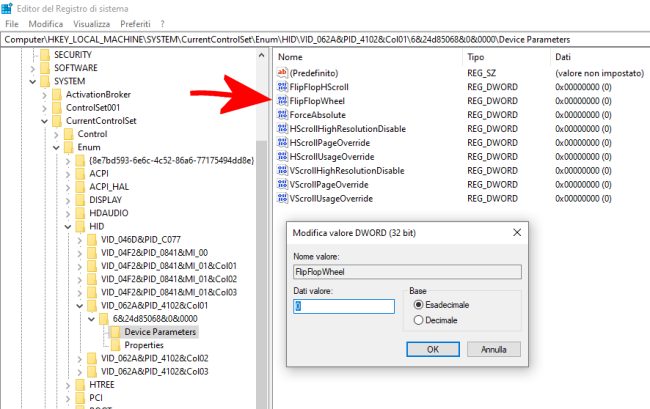Click the Dati valore input field
Image resolution: width=650 pixels, height=409 pixels.
click(x=344, y=306)
